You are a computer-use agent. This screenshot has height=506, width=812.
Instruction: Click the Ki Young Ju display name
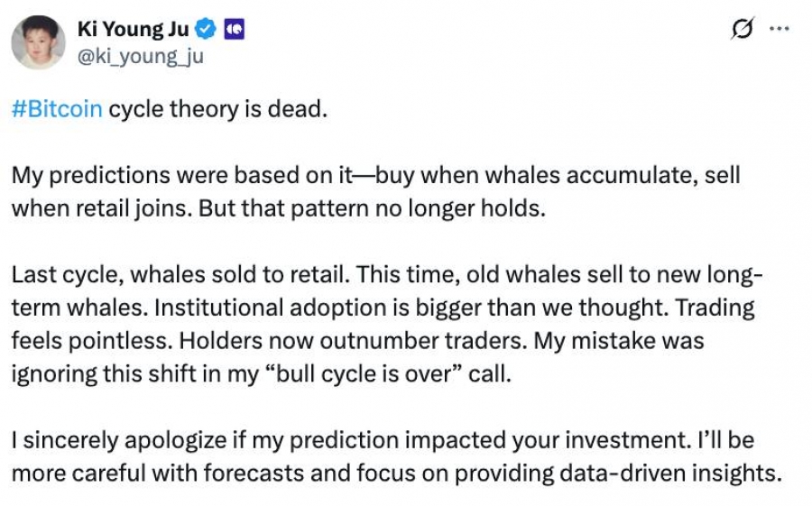pyautogui.click(x=134, y=30)
